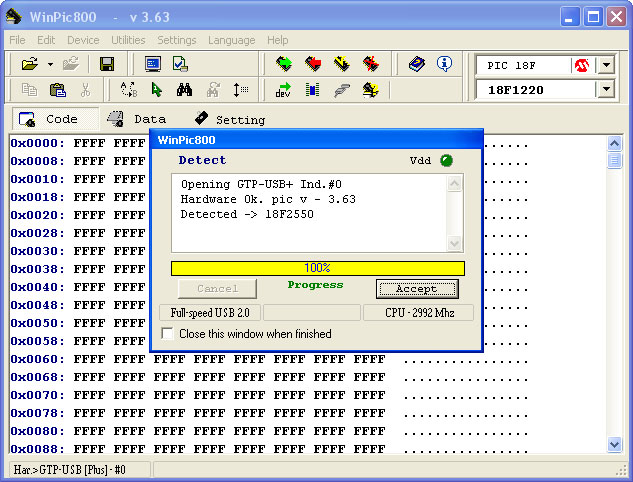Click the Detect device 'dev' icon
The image size is (633, 482).
point(283,90)
